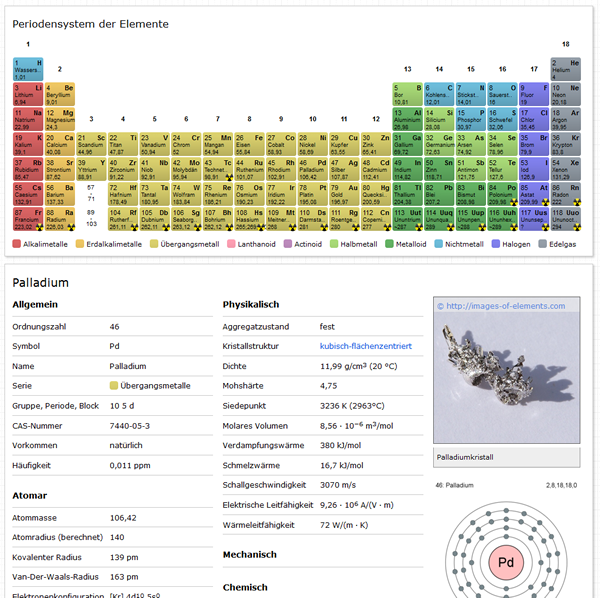Image resolution: width=600 pixels, height=598 pixels.
Task: Select the Germanium (Ge) element cell
Action: tap(439, 144)
